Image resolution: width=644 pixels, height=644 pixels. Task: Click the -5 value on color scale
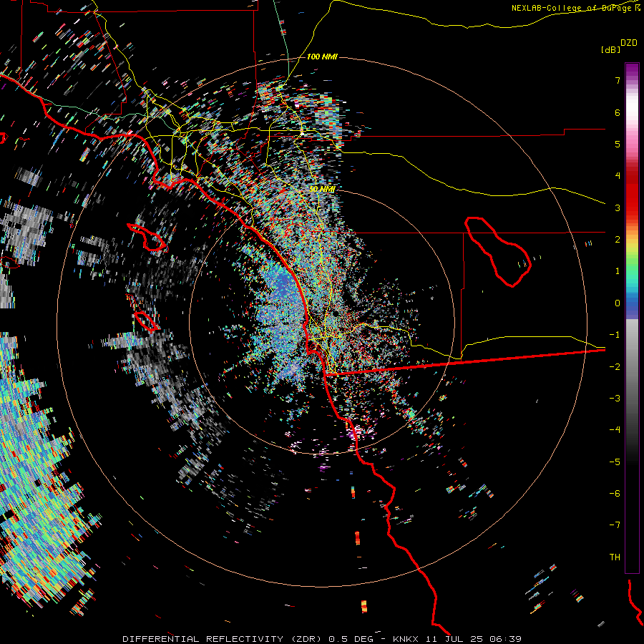615,462
